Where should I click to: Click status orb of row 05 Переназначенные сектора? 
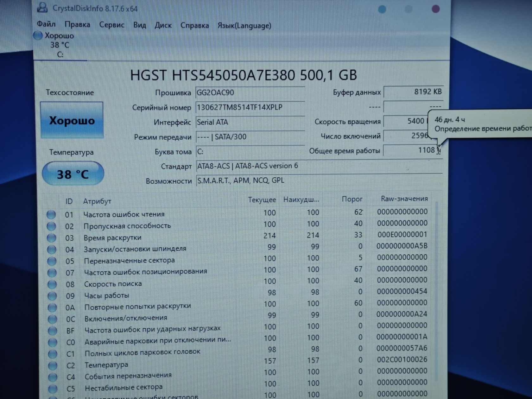[x=52, y=261]
